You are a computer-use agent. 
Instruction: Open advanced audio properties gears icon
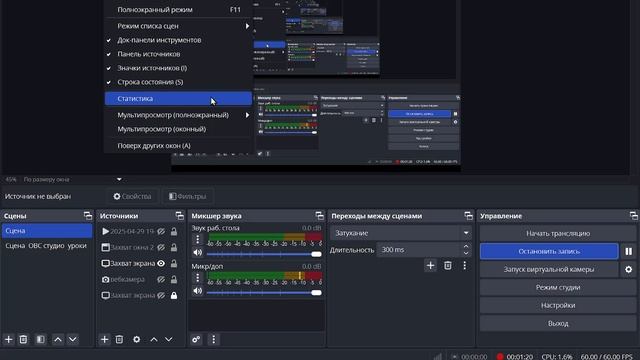196,339
